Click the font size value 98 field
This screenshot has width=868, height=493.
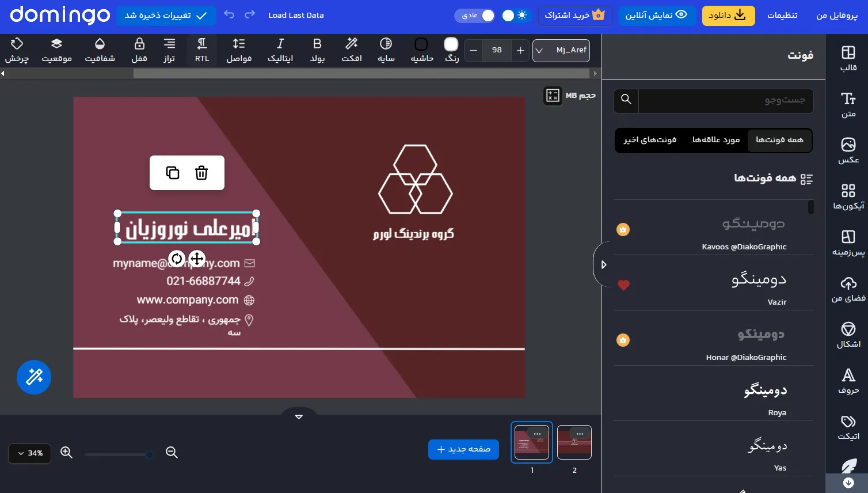point(497,51)
